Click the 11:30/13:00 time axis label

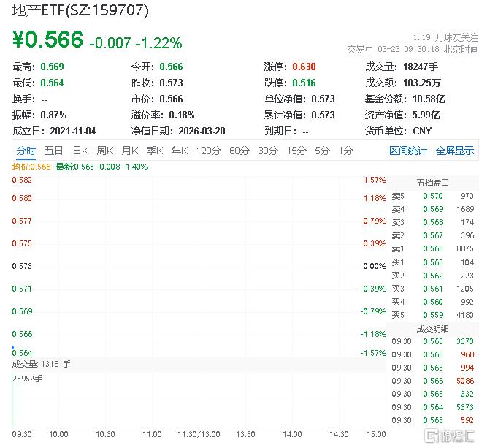pyautogui.click(x=199, y=435)
